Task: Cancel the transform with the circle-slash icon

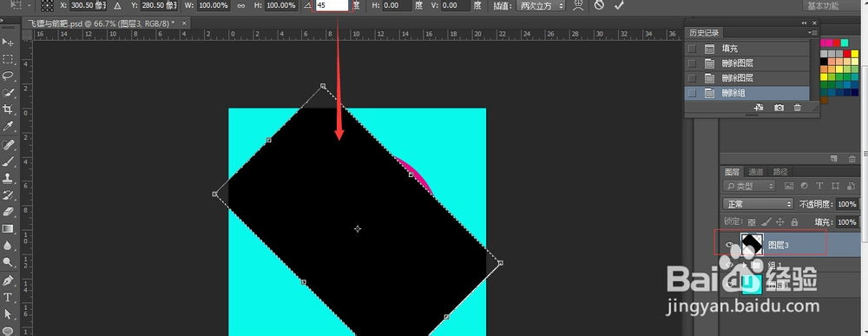Action: tap(599, 5)
